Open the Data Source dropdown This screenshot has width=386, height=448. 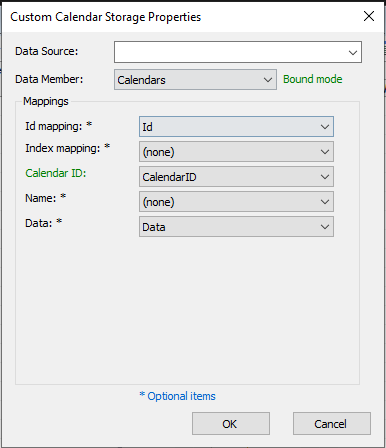click(x=238, y=52)
